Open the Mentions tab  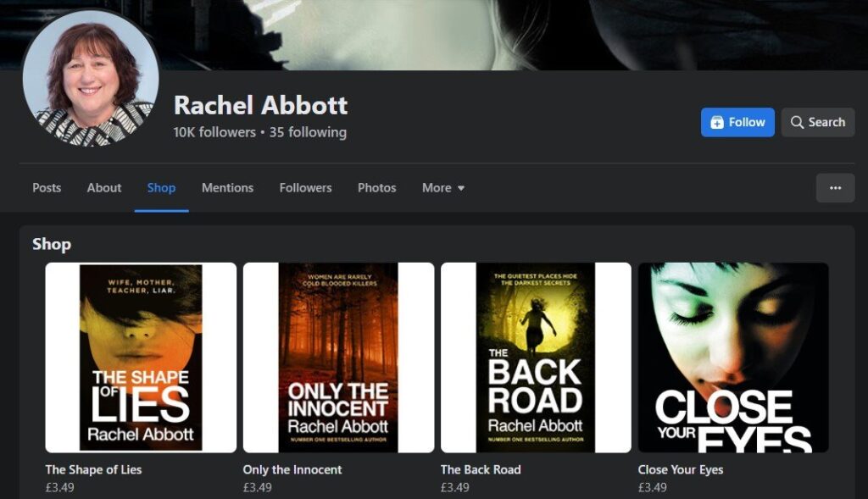point(227,187)
